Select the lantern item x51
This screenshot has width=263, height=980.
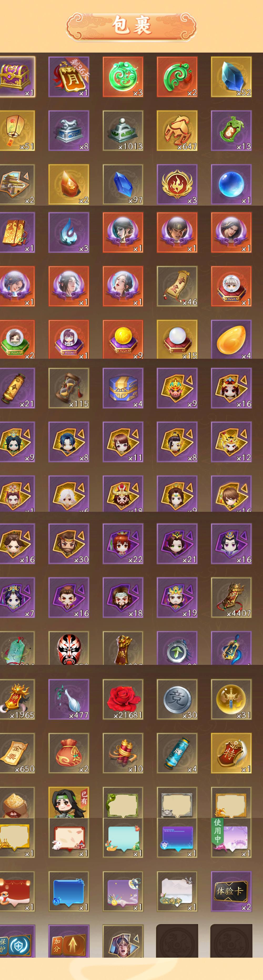pyautogui.click(x=17, y=131)
